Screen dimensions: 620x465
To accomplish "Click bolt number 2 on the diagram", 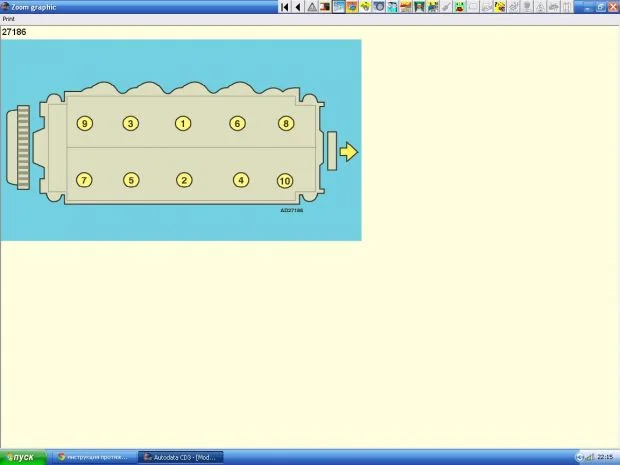I will pos(183,181).
